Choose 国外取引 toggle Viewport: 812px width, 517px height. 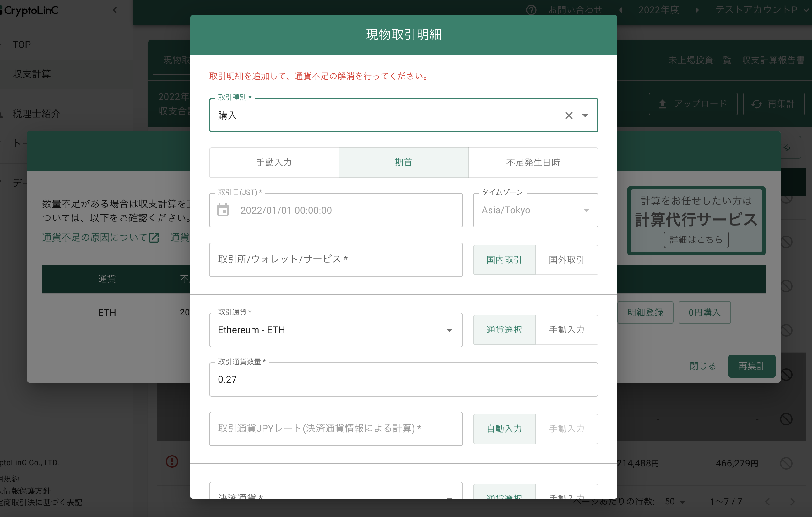tap(567, 260)
